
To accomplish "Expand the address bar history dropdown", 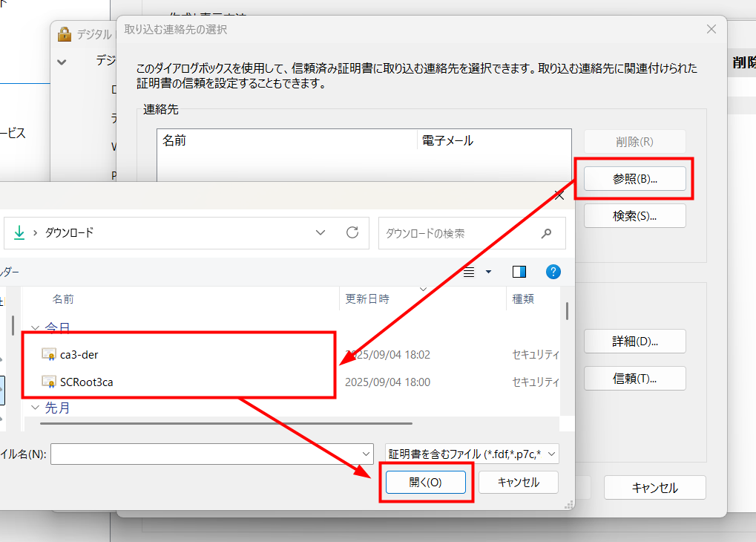I will (321, 232).
